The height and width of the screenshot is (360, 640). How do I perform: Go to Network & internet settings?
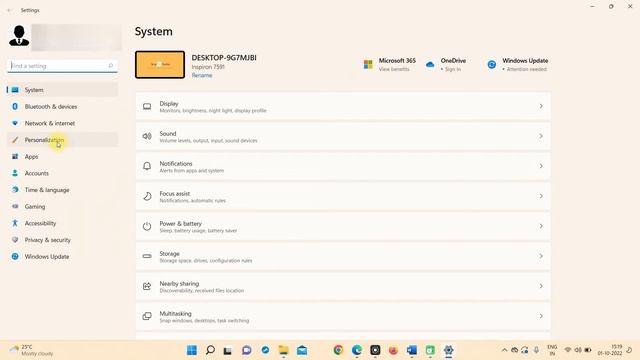(x=62, y=123)
